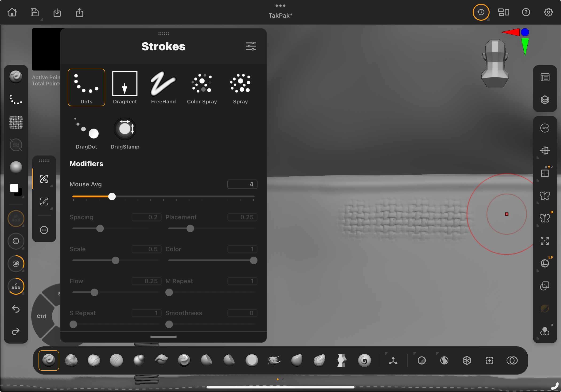Click the Mouse Avg slider handle

[112, 196]
